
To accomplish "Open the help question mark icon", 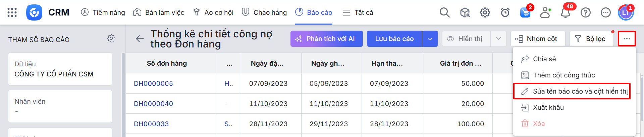I will (586, 12).
